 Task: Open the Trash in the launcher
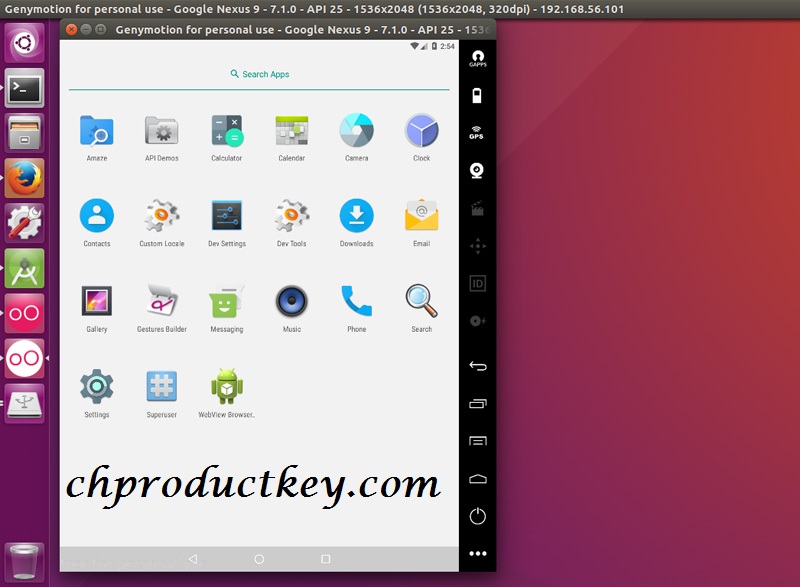pos(24,562)
